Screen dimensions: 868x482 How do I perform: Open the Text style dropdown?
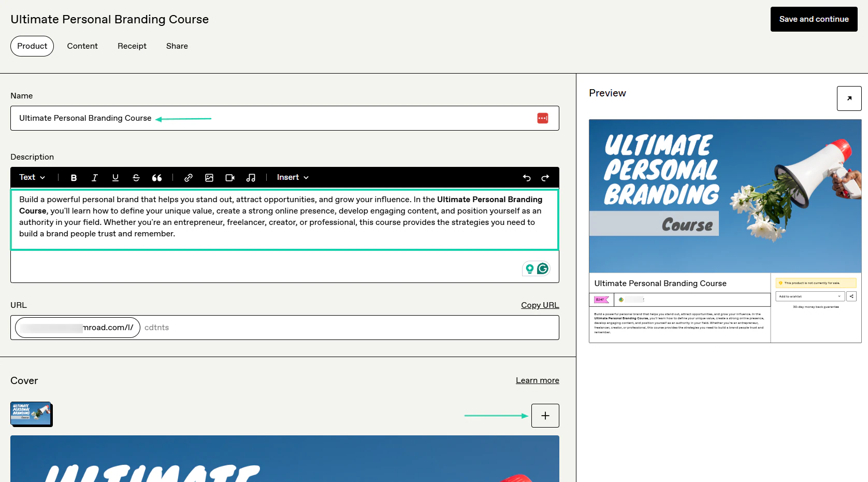pos(32,177)
